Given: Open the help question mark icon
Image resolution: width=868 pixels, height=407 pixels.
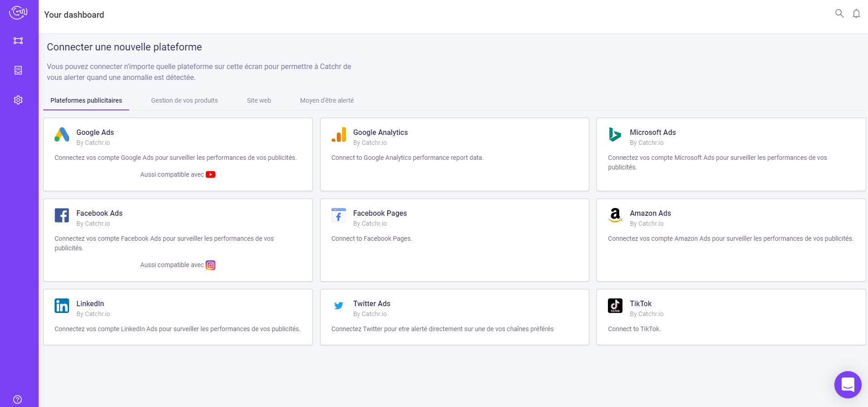Looking at the screenshot, I should (17, 399).
